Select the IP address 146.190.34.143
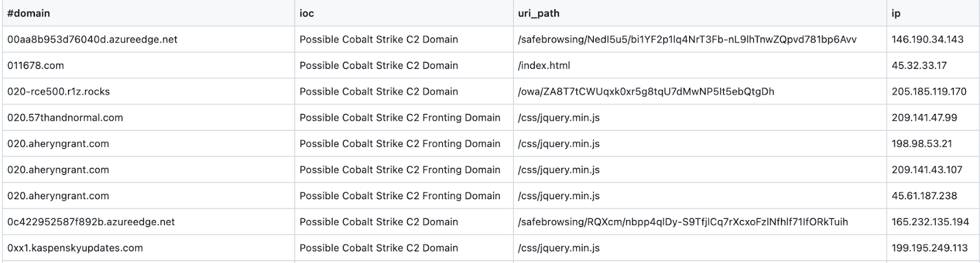The image size is (980, 263). [927, 39]
